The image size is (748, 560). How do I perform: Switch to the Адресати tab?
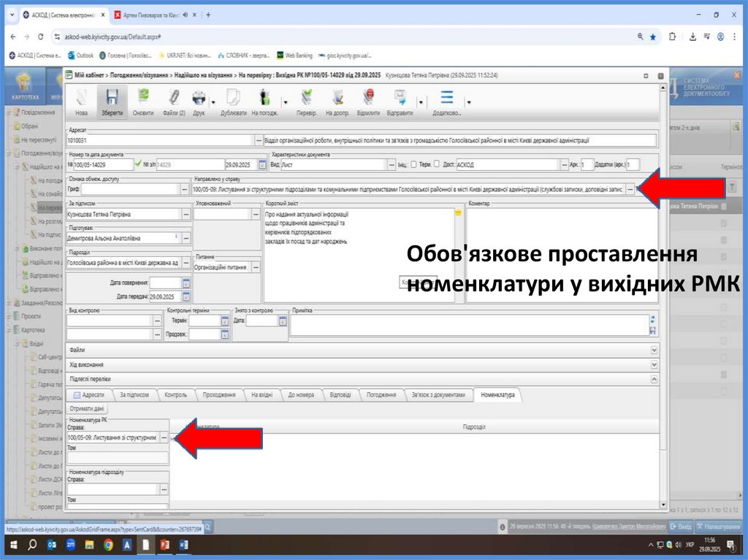[x=88, y=395]
